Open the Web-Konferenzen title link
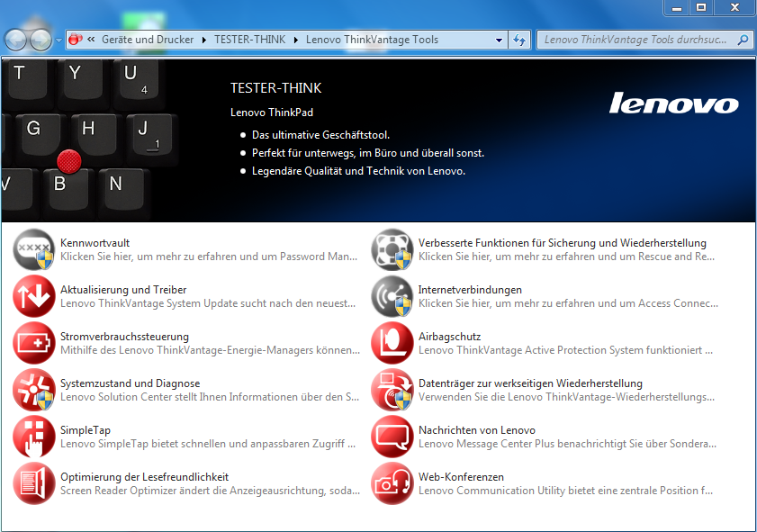Screen dimensions: 757x532 tap(461, 477)
